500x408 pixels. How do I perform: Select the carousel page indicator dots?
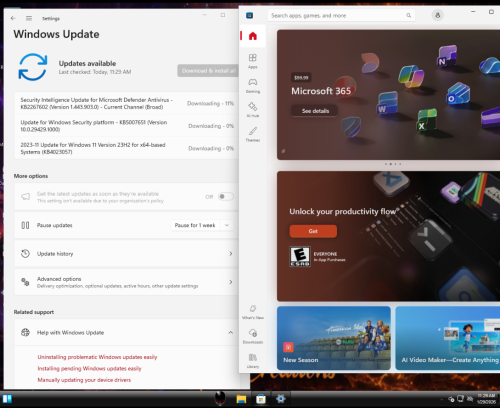[x=393, y=164]
